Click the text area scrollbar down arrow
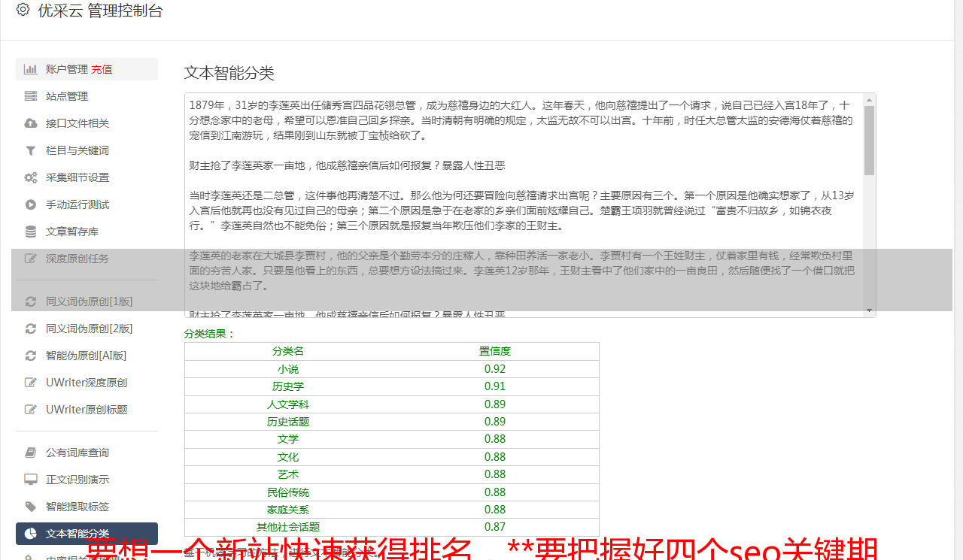The image size is (963, 560). pyautogui.click(x=869, y=310)
